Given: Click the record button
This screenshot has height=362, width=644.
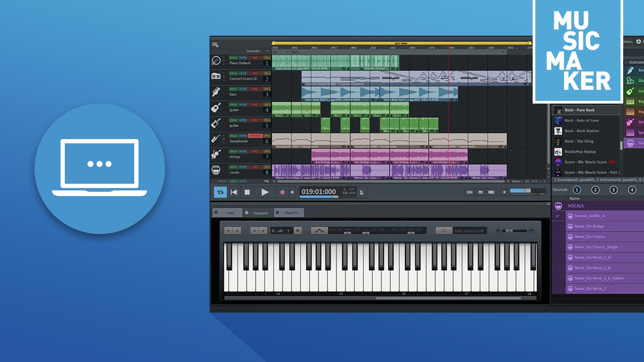Looking at the screenshot, I should tap(282, 192).
